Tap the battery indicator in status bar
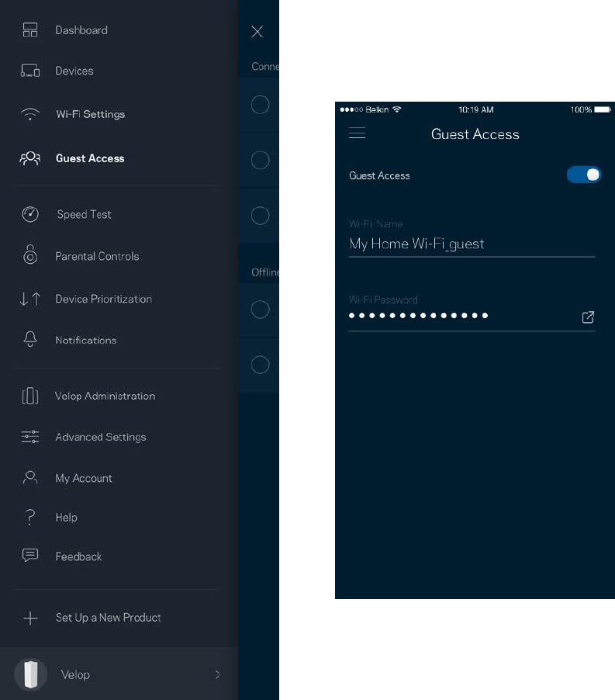 coord(602,109)
